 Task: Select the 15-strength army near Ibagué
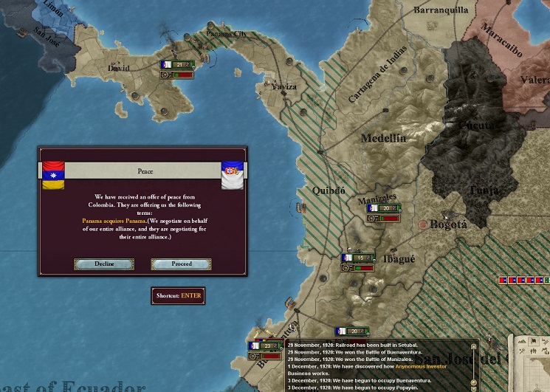pyautogui.click(x=358, y=258)
